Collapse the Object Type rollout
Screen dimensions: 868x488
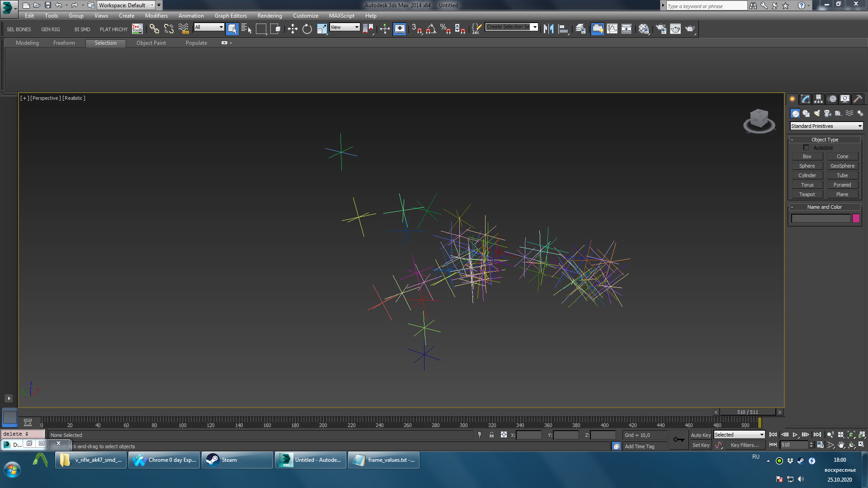point(825,140)
